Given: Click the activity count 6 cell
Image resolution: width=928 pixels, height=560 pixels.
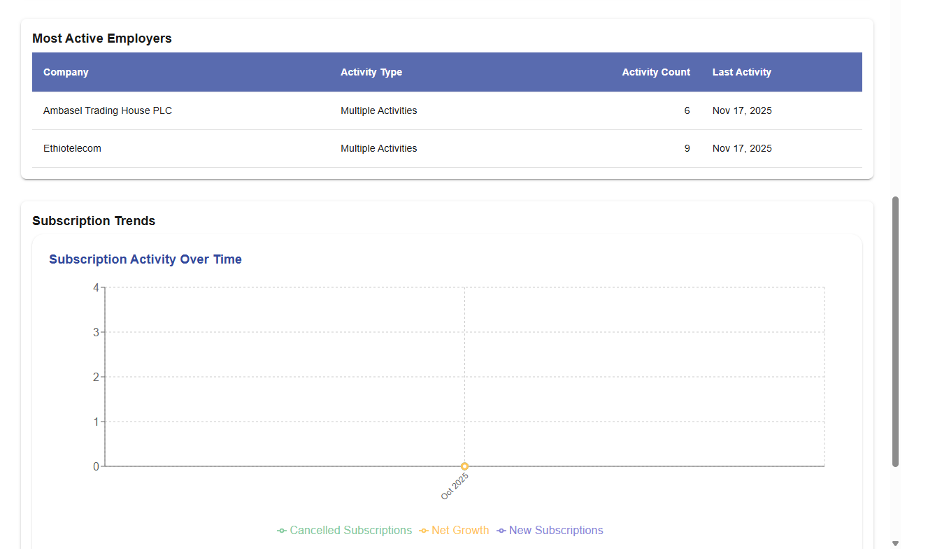Looking at the screenshot, I should coord(687,110).
